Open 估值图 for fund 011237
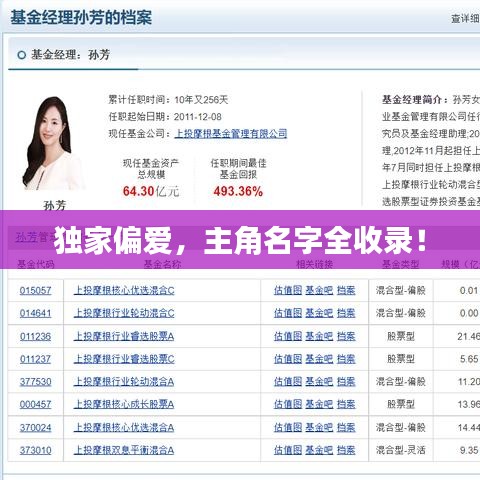The width and height of the screenshot is (480, 480). pos(288,359)
